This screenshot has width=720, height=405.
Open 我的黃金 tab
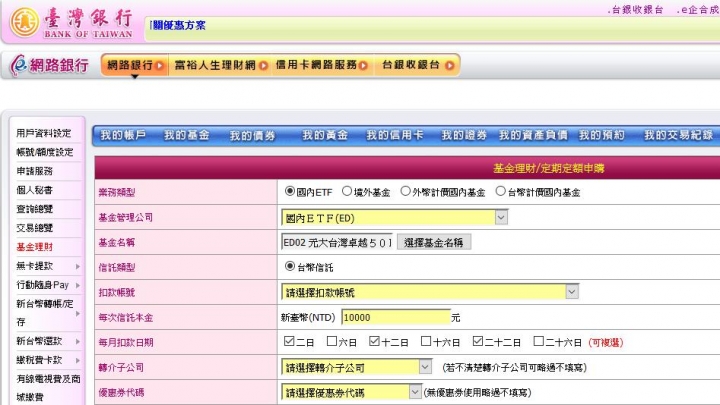325,135
